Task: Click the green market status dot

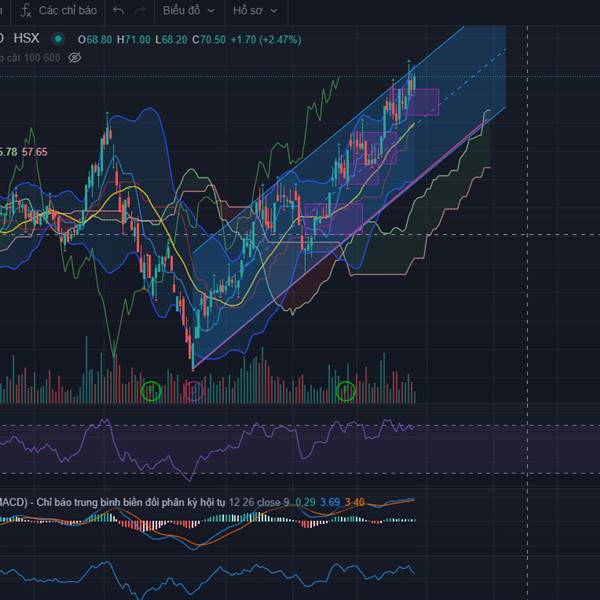Action: coord(59,39)
